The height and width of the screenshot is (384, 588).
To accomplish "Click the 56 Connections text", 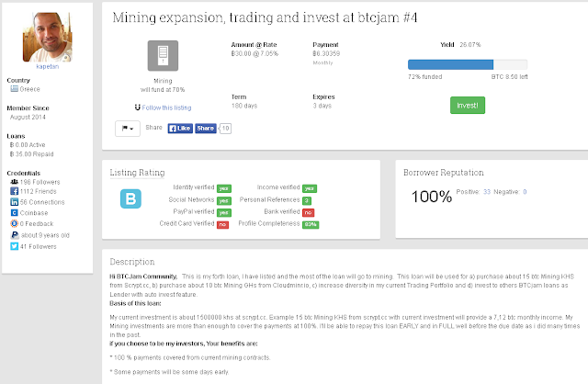I will pyautogui.click(x=42, y=202).
